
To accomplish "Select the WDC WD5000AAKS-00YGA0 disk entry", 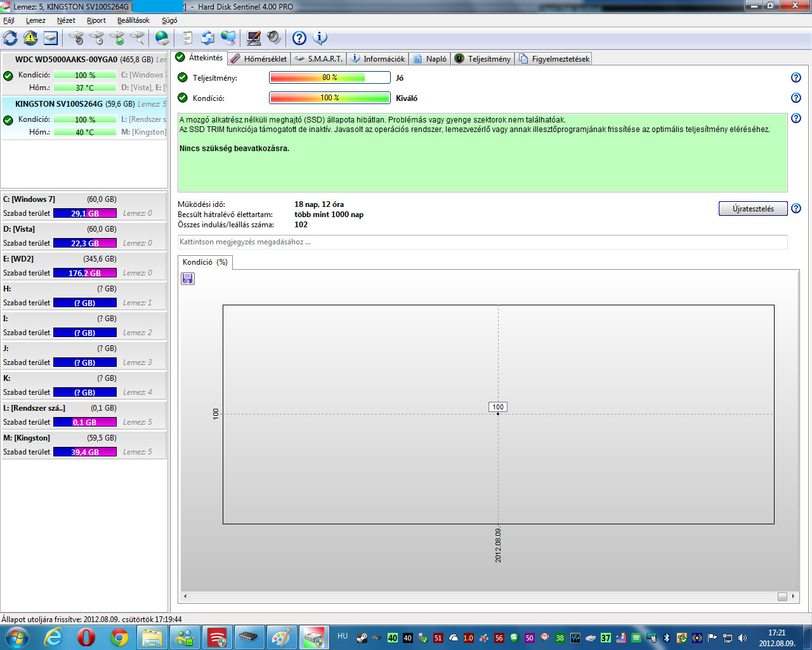I will (84, 73).
